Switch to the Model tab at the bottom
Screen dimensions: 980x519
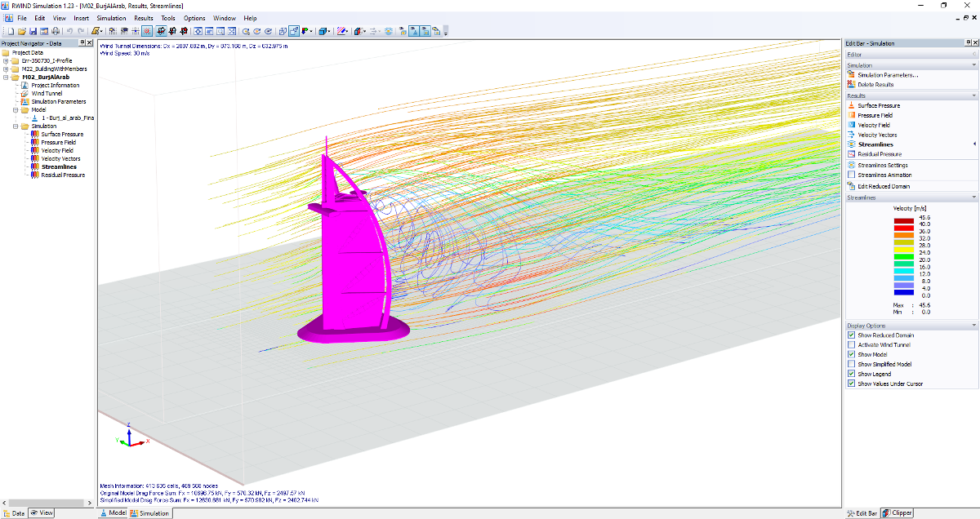(114, 513)
